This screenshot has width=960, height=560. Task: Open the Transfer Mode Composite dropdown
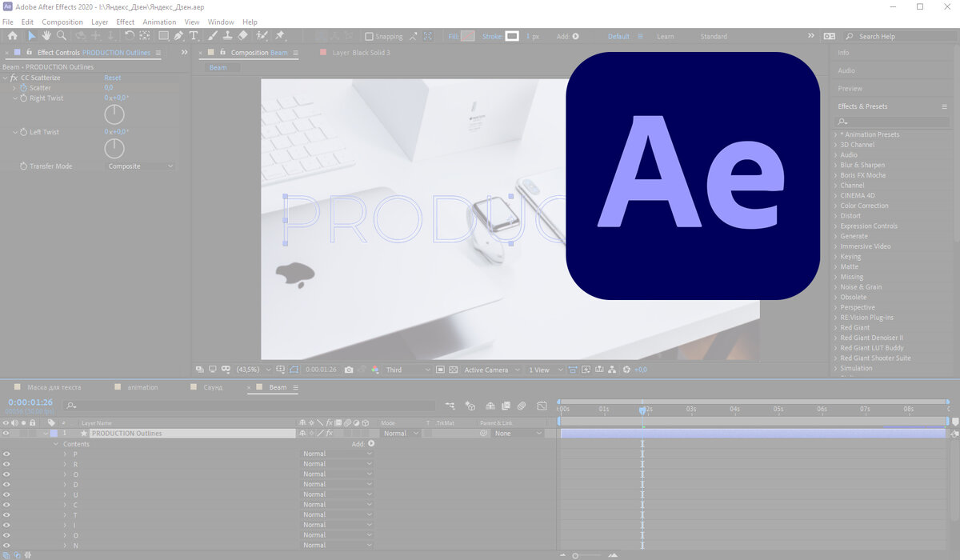tap(141, 166)
